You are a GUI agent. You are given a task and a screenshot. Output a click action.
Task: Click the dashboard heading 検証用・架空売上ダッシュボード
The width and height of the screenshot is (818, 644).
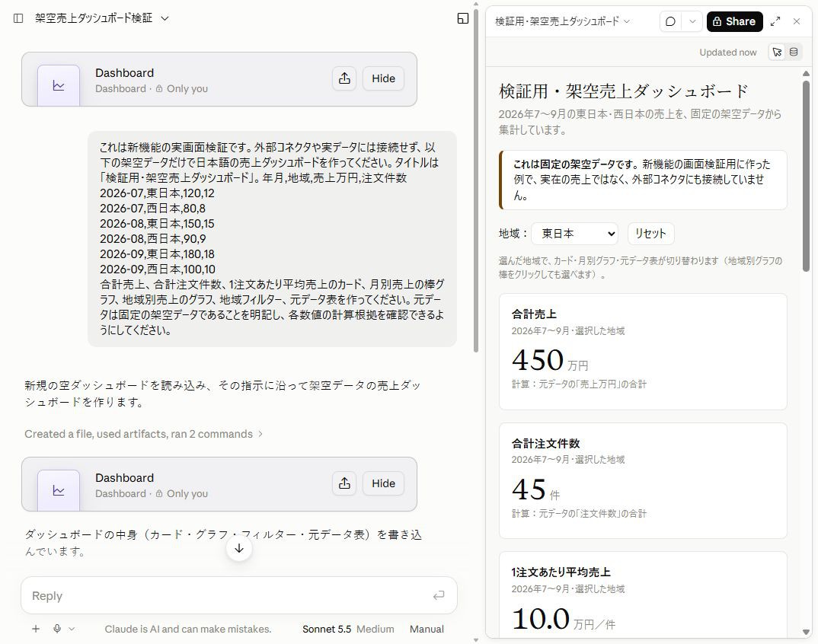[624, 91]
